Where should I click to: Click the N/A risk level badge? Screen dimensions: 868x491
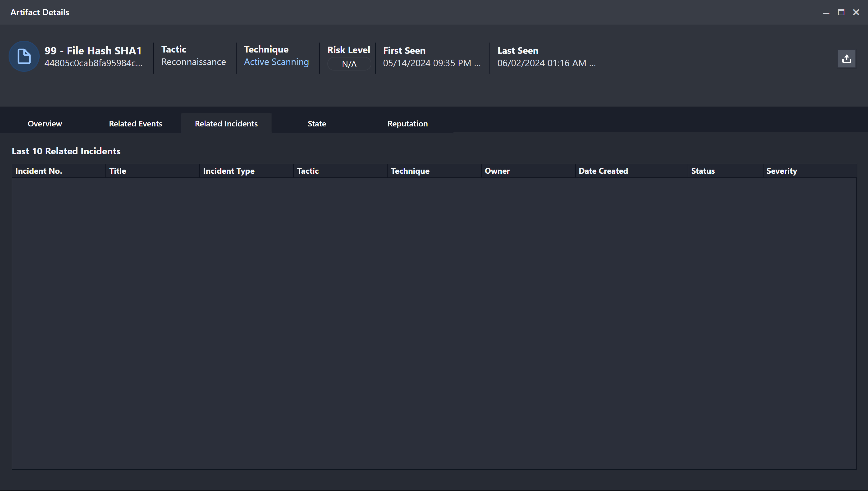[349, 64]
